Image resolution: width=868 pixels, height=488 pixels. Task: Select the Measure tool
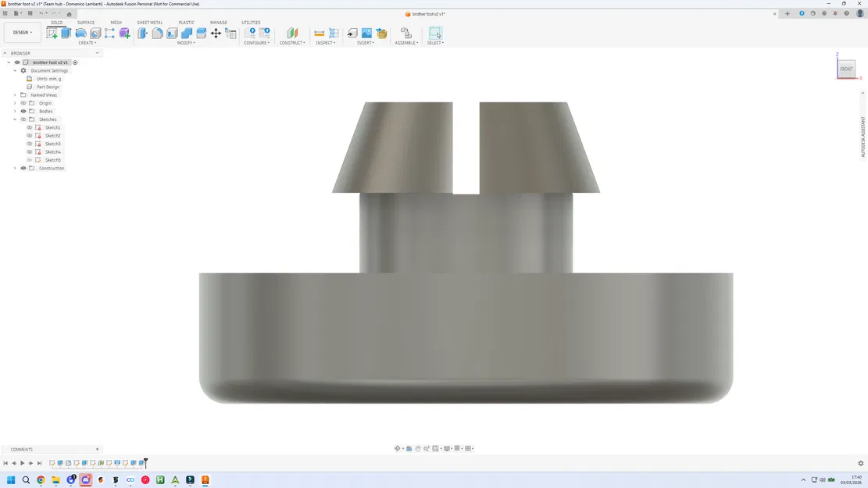click(x=320, y=34)
